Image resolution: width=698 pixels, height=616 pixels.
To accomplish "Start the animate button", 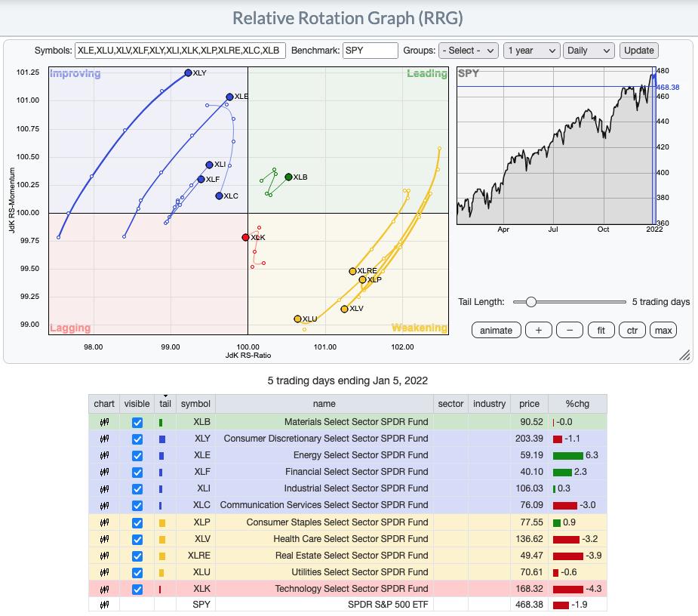I will point(496,331).
